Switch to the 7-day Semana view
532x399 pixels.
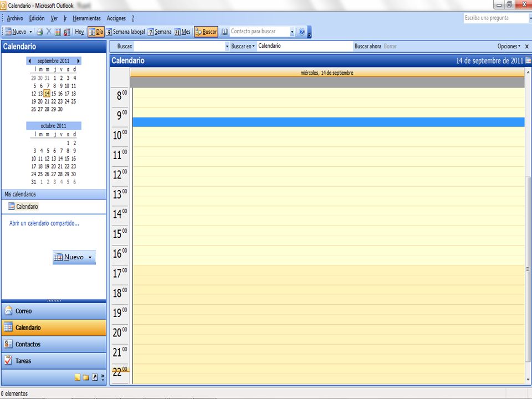point(160,32)
